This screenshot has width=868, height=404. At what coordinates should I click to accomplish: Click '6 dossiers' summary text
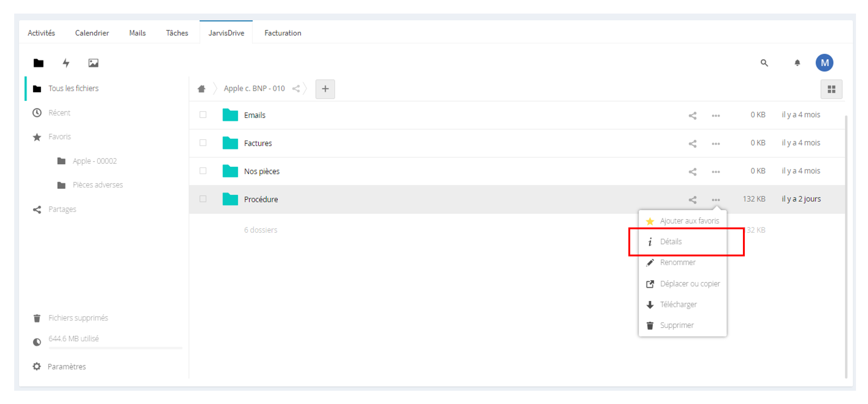[261, 230]
